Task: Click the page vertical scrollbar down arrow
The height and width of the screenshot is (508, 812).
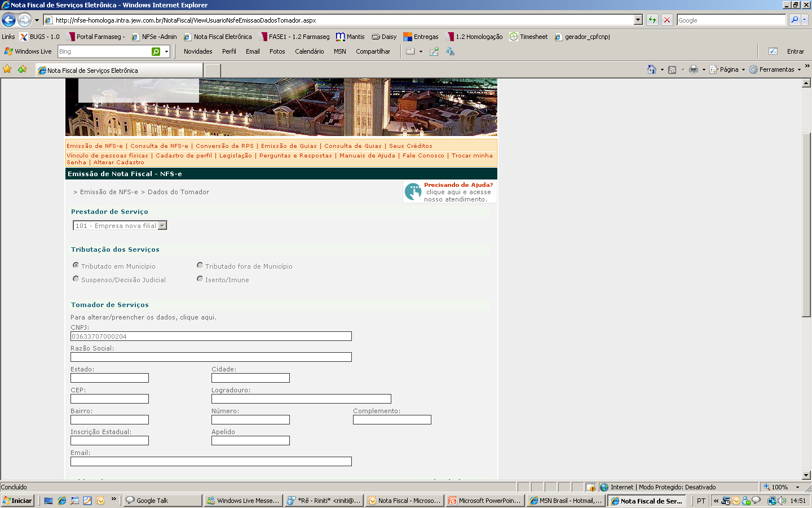Action: (x=806, y=475)
